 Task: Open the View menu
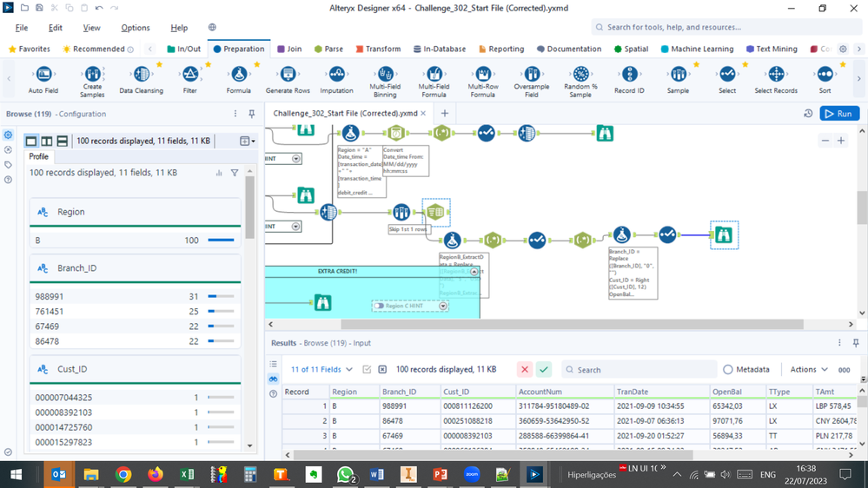tap(92, 28)
